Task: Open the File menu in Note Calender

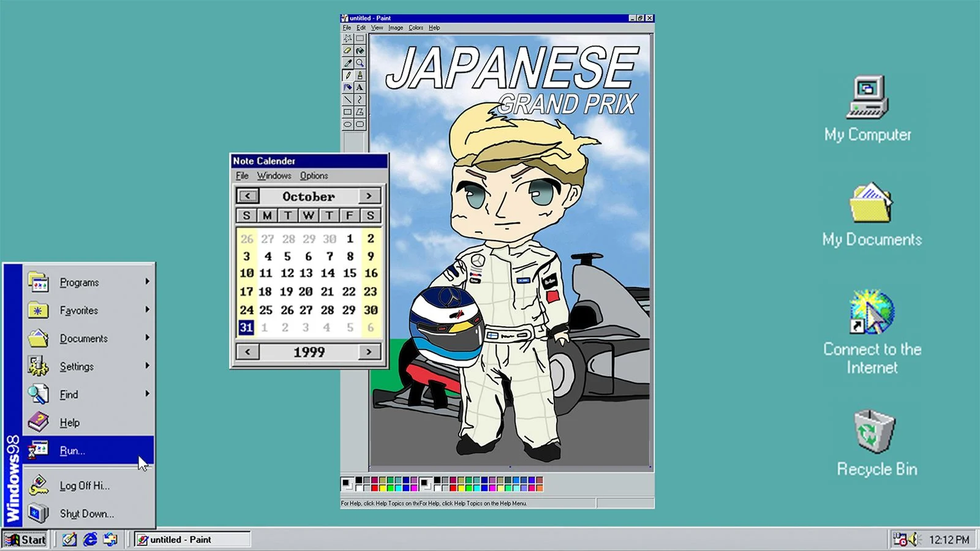Action: [243, 176]
